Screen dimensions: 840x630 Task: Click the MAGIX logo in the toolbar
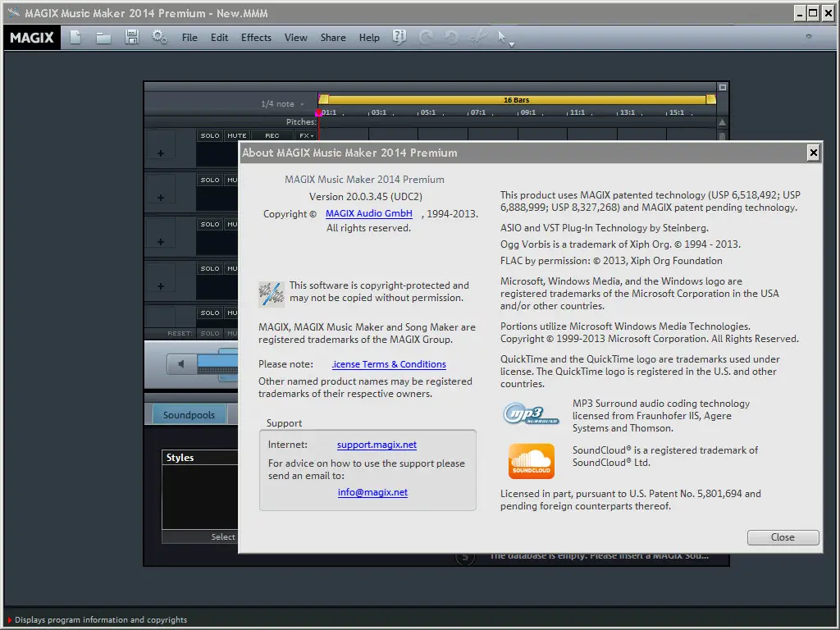[x=32, y=38]
